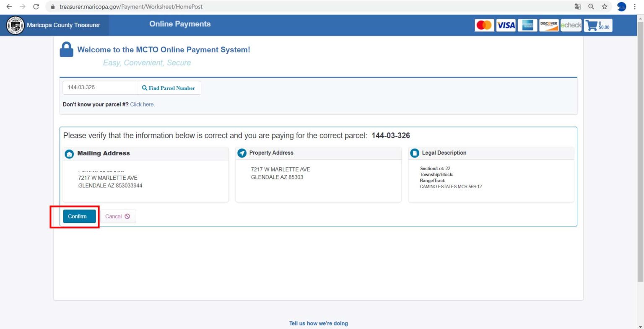Click the Find Parcel Number button

point(169,88)
